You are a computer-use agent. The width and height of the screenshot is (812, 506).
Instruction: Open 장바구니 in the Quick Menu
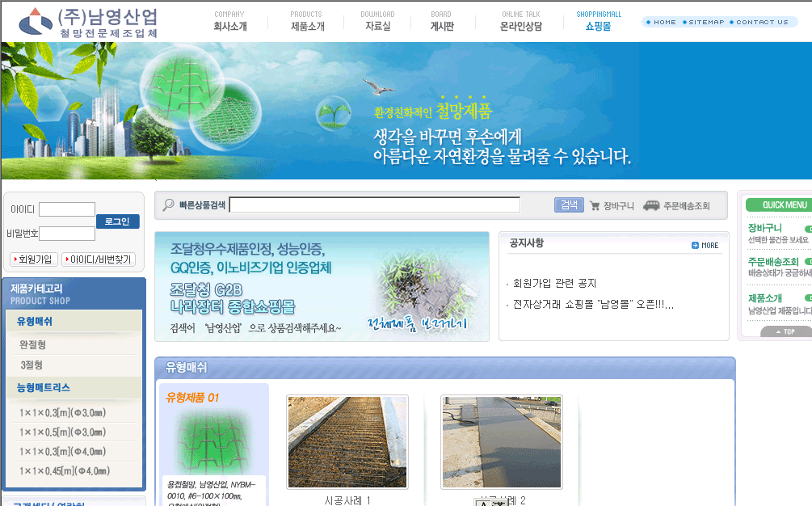[x=765, y=228]
